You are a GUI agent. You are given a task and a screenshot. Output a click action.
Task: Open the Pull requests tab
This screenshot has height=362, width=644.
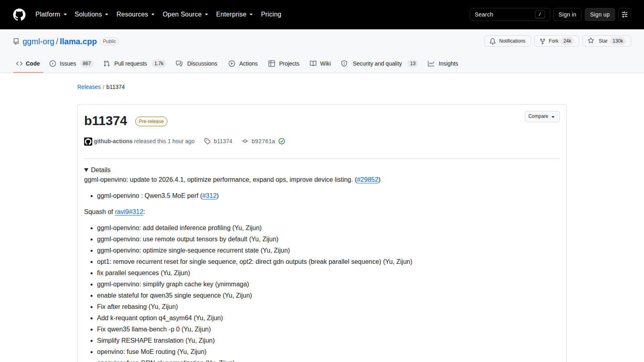(x=134, y=64)
